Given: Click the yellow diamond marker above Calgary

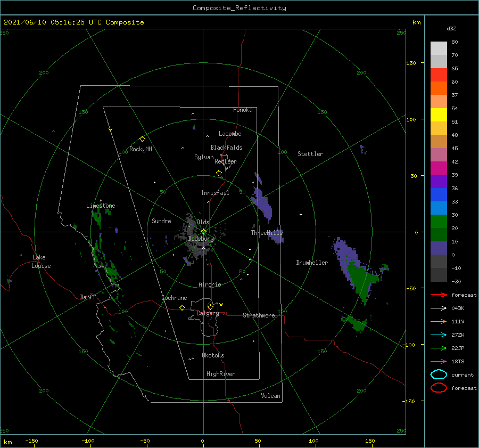Looking at the screenshot, I should click(210, 307).
